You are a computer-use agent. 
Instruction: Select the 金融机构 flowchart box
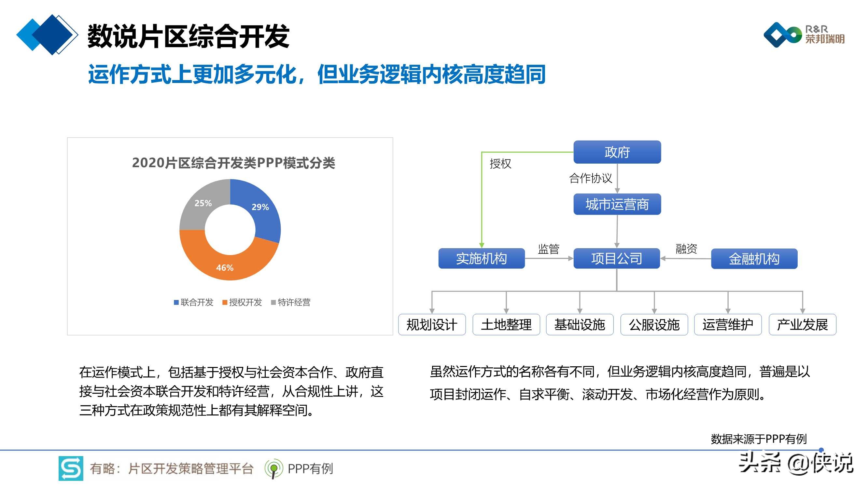[x=754, y=259]
